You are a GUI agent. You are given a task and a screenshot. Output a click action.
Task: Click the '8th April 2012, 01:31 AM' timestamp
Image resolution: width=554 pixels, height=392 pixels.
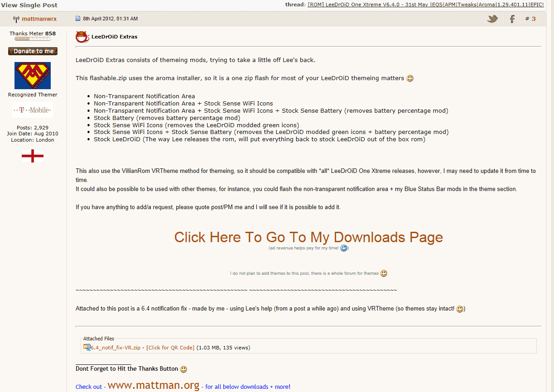110,19
